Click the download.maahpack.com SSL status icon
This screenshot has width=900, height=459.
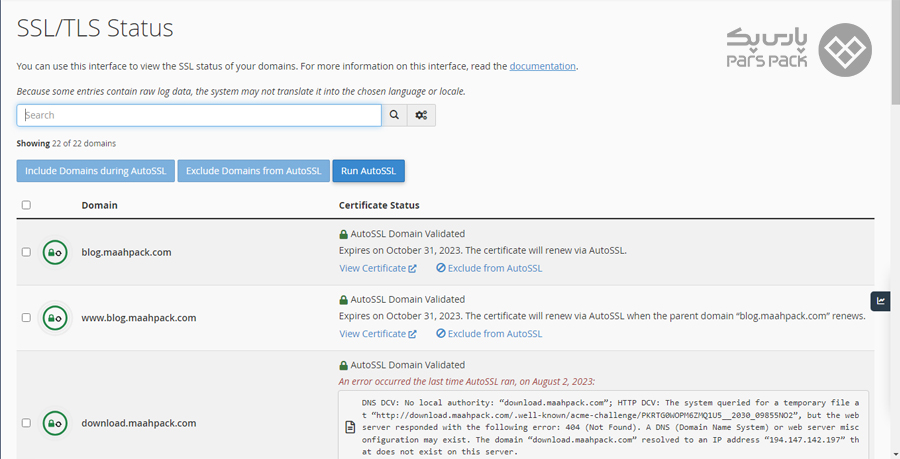pyautogui.click(x=55, y=423)
